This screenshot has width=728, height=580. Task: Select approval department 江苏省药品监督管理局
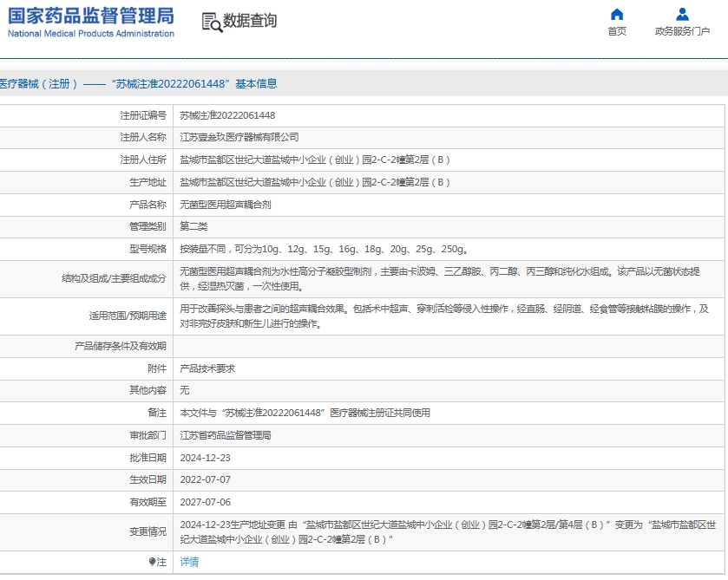click(226, 435)
